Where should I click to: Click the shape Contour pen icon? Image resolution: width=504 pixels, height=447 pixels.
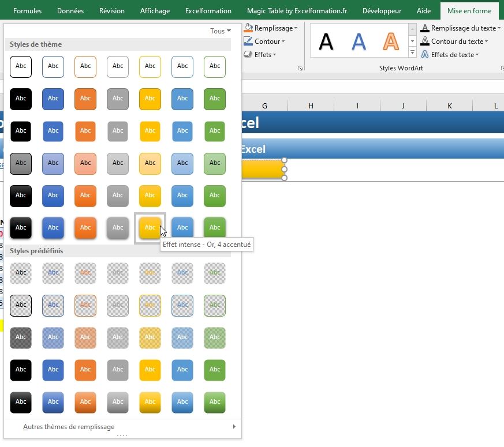coord(248,42)
